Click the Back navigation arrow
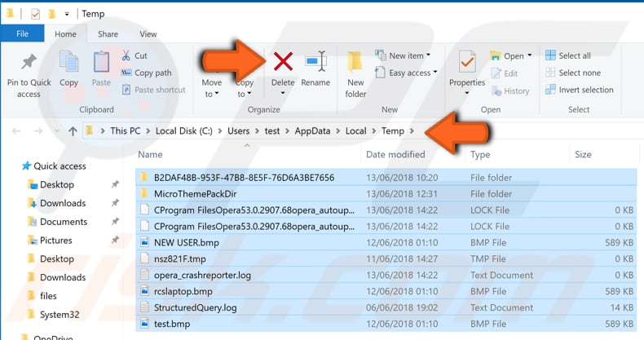This screenshot has width=644, height=340. click(x=16, y=131)
